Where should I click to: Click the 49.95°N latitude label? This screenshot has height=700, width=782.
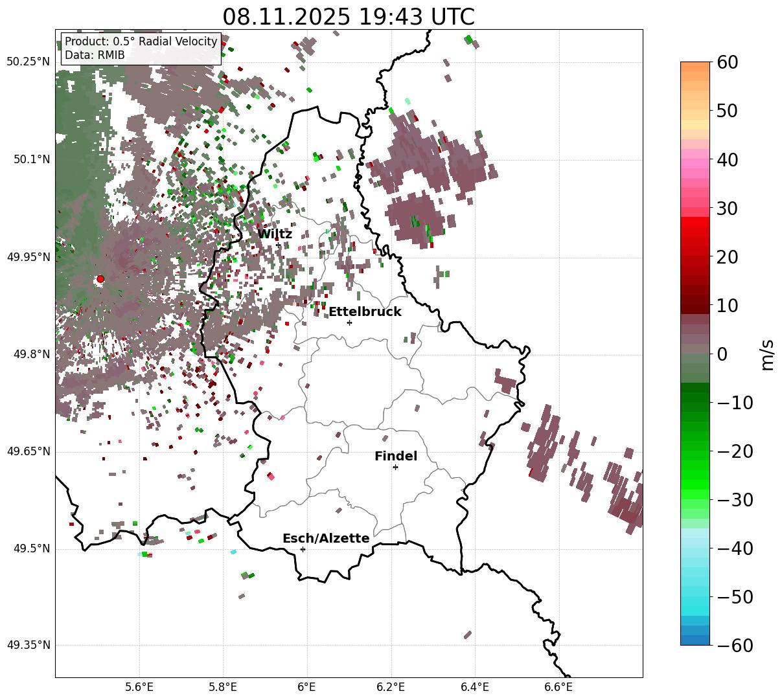click(x=28, y=257)
